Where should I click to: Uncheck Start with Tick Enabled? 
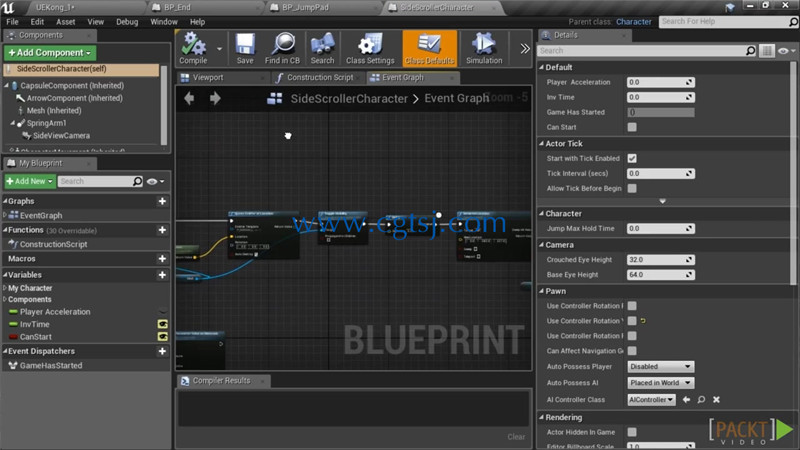click(x=632, y=158)
